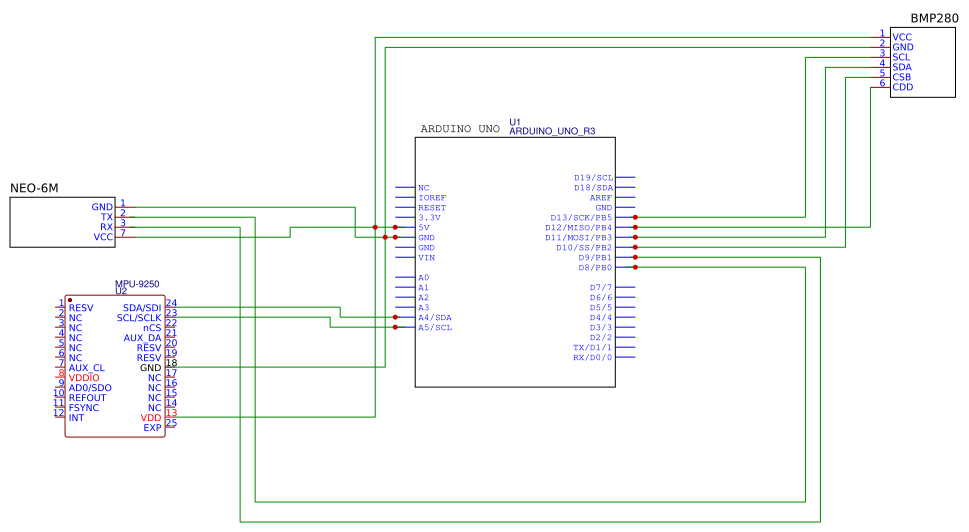Viewport: 969px width, 532px height.
Task: Click the MPU-9250 AUX_CL pin label
Action: [x=87, y=368]
